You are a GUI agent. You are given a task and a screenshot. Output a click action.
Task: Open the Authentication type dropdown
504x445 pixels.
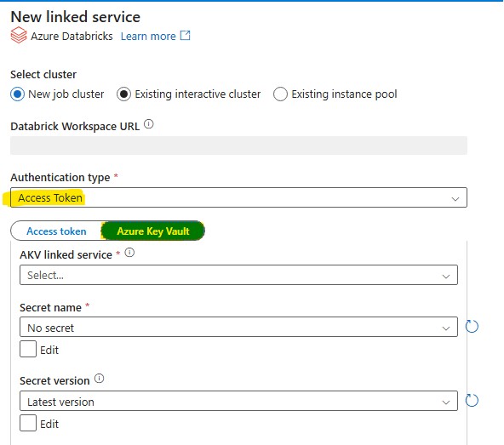click(x=238, y=197)
